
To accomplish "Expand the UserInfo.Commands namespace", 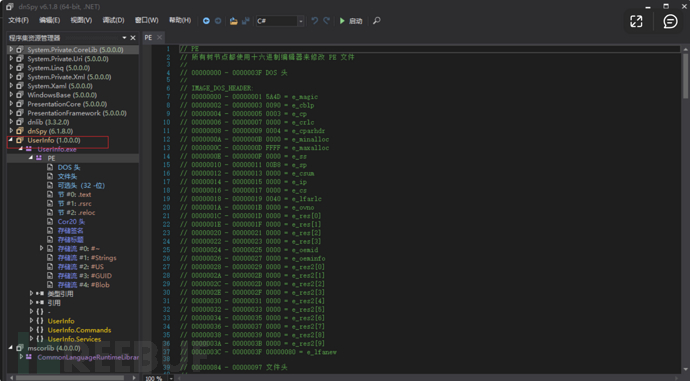I will point(31,330).
